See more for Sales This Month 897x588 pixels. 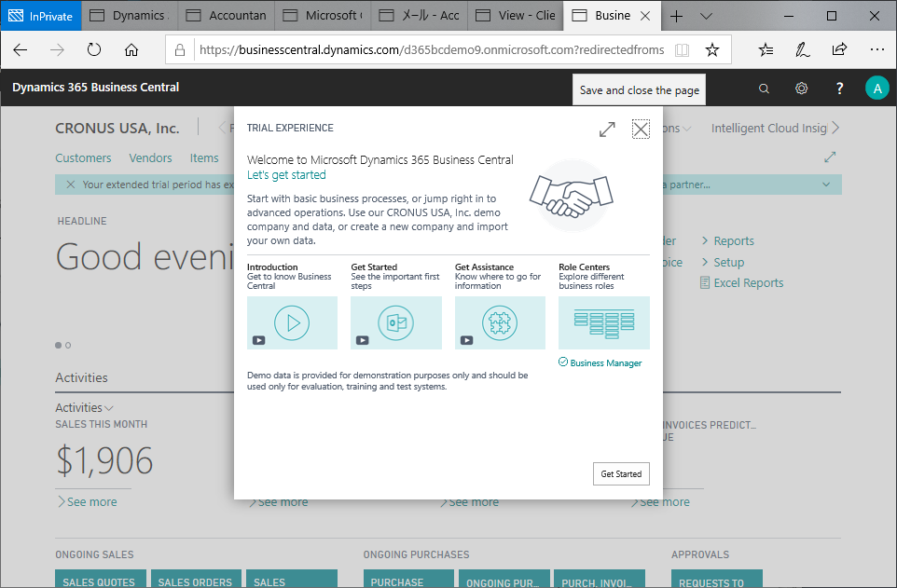[x=88, y=501]
